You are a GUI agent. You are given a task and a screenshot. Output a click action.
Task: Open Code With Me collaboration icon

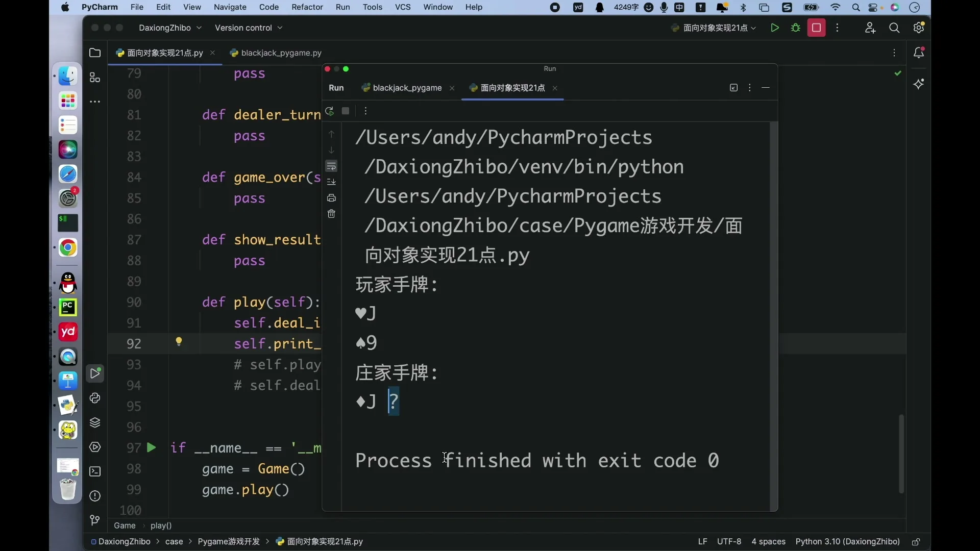(x=870, y=28)
